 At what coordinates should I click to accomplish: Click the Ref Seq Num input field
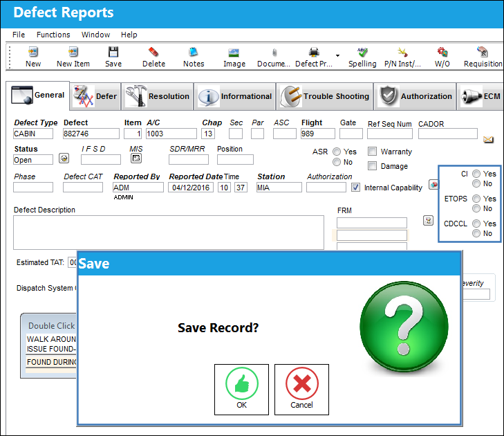click(390, 134)
